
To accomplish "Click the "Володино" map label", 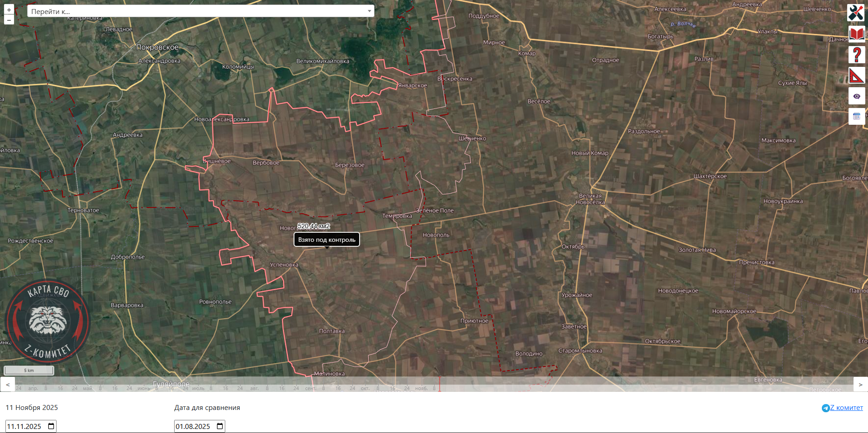I will click(x=529, y=353).
